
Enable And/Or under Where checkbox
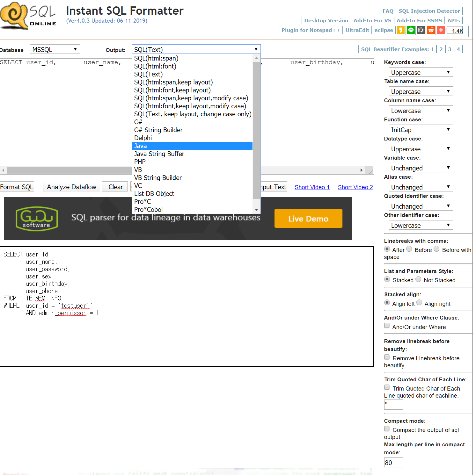click(387, 326)
